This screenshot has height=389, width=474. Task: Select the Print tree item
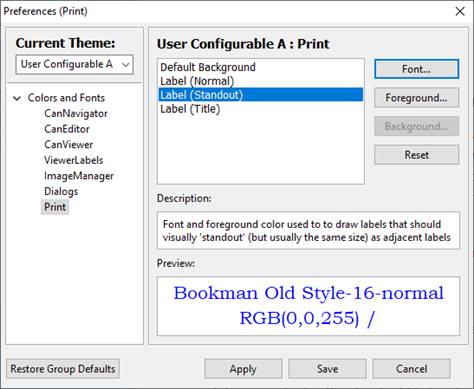point(55,207)
